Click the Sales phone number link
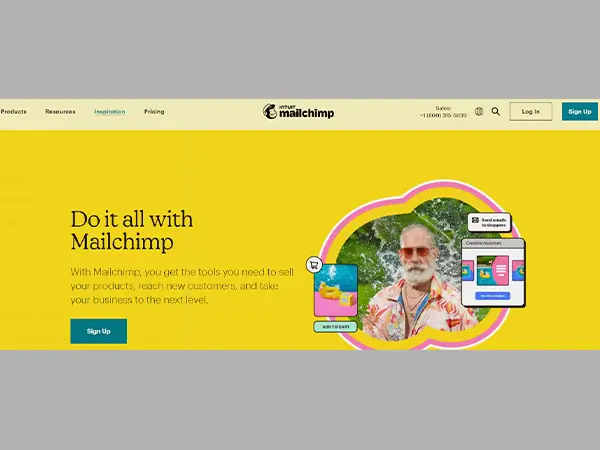Screen dimensions: 600x450 coord(443,115)
